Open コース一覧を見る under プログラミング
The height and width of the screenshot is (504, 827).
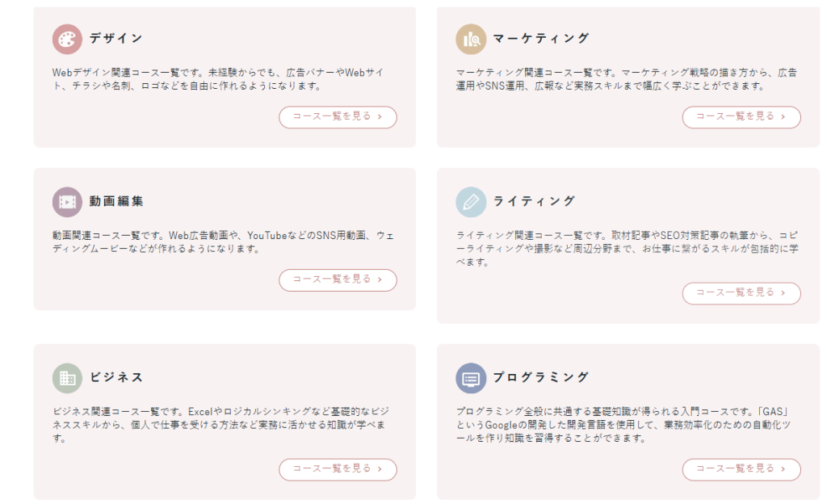741,469
